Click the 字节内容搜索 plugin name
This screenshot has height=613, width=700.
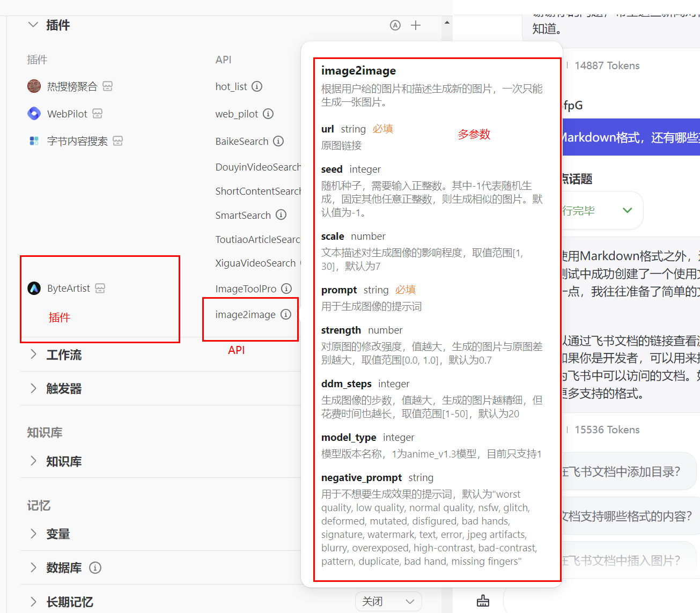click(x=77, y=141)
